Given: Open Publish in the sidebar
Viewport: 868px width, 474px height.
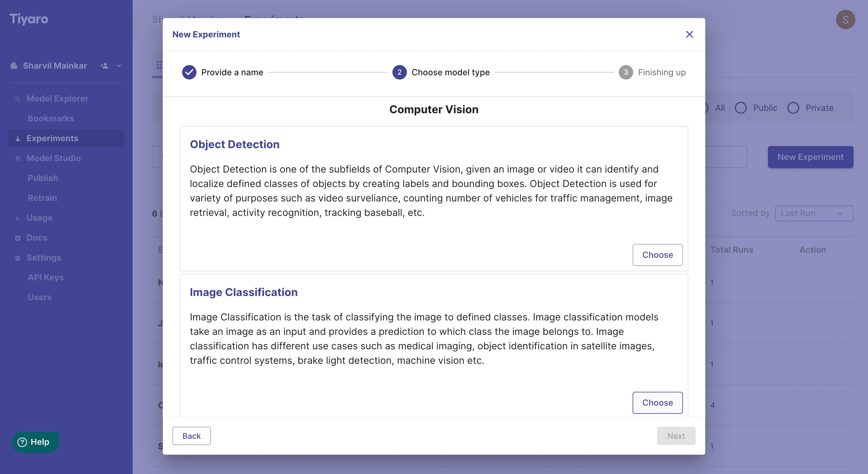Looking at the screenshot, I should (x=43, y=178).
